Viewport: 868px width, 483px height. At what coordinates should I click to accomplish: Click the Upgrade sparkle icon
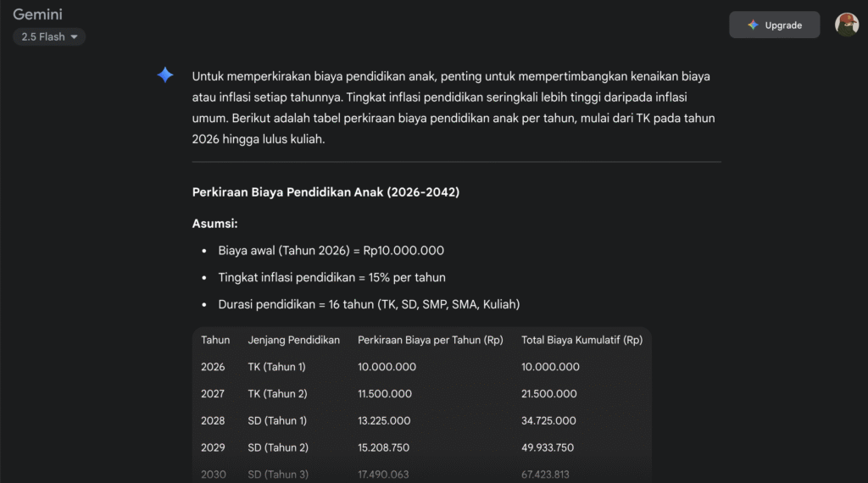click(x=753, y=25)
